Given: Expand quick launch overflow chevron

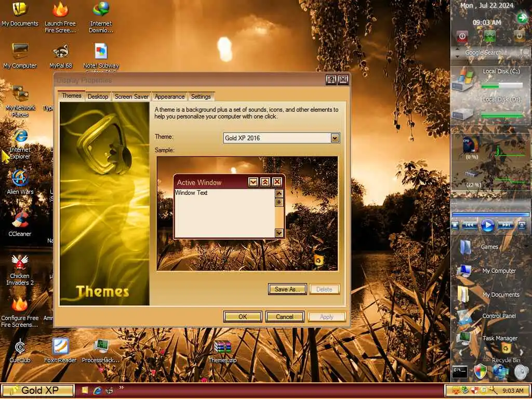Looking at the screenshot, I should [x=122, y=388].
